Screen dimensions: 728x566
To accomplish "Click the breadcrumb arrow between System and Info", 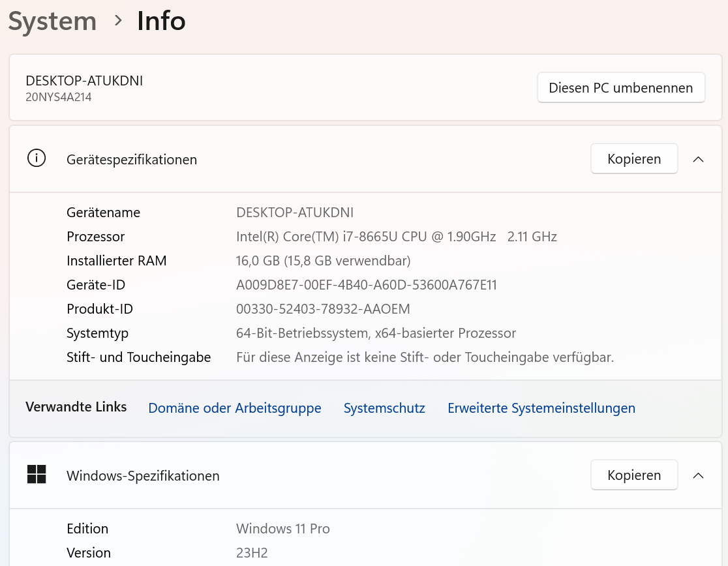I will coord(118,20).
